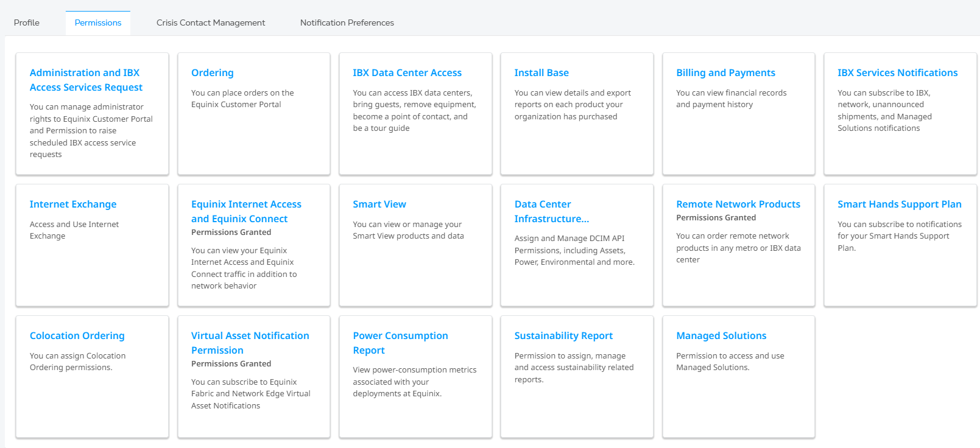Click the Power Consumption Report heading
This screenshot has height=448, width=980.
coord(400,343)
